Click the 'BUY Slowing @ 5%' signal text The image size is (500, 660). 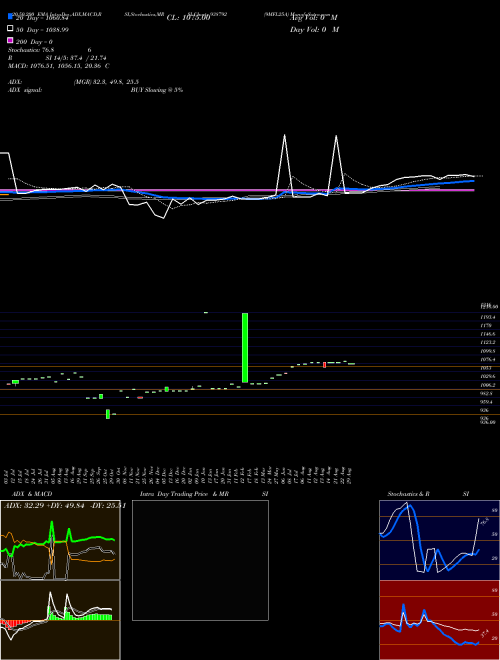click(x=157, y=90)
